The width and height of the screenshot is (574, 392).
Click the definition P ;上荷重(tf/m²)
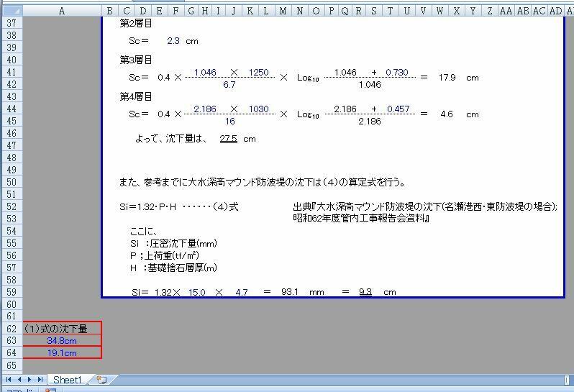tap(165, 255)
